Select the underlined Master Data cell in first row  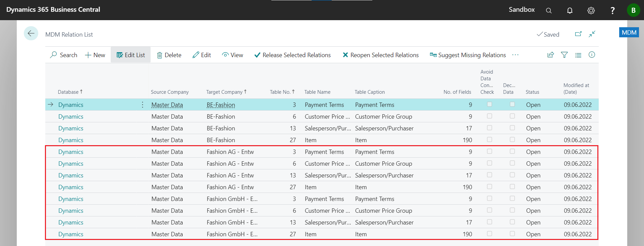coord(167,105)
